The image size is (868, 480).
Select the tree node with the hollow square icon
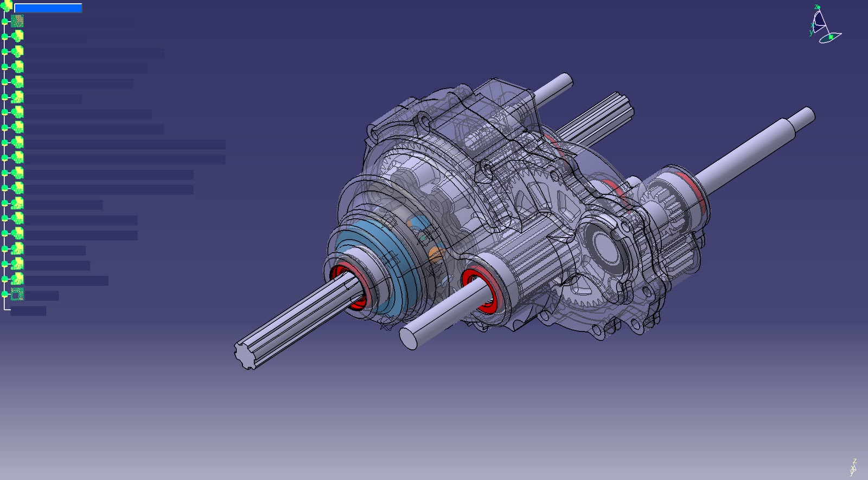click(x=17, y=294)
